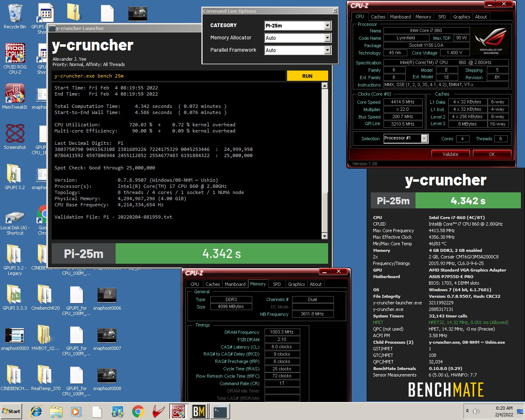Click the volume speaker tray icon
Image resolution: width=525 pixels, height=420 pixels.
(476, 411)
